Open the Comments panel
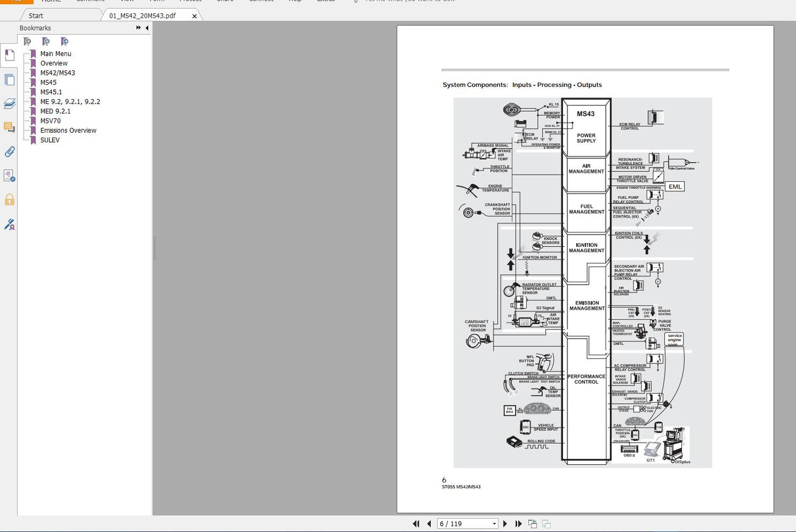Viewport: 796px width, 532px height. (9, 127)
